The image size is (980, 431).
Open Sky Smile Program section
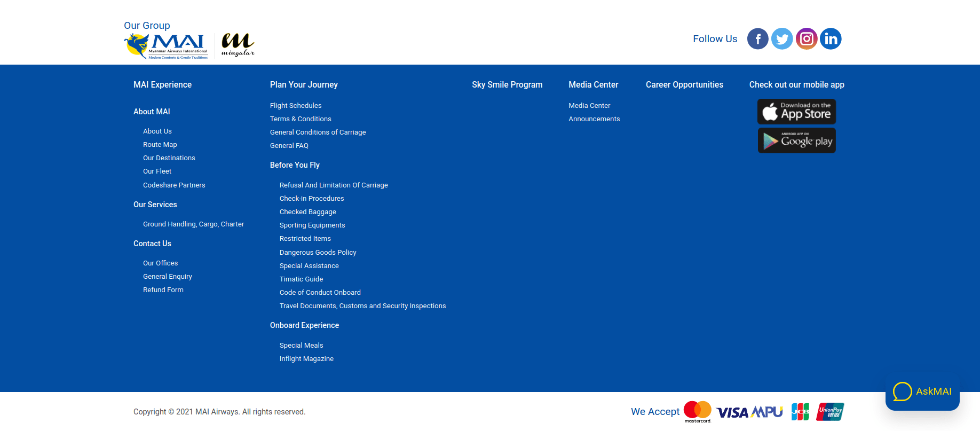507,85
